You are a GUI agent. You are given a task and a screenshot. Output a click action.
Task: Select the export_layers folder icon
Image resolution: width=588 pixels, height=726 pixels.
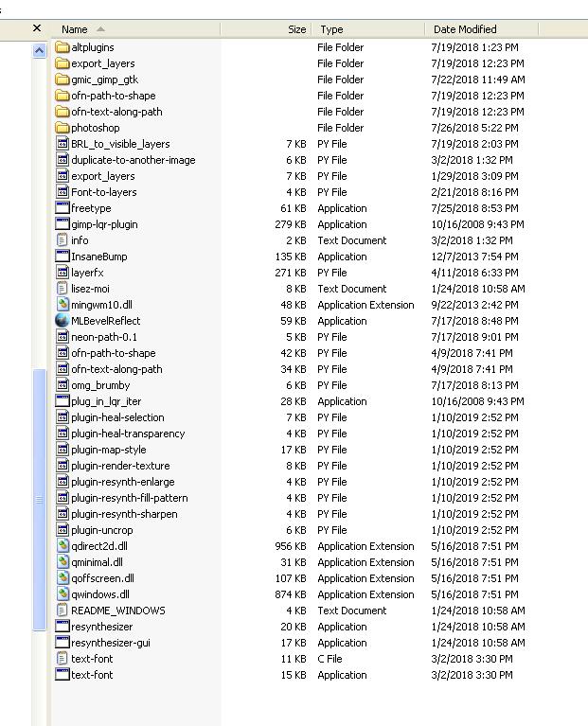click(62, 63)
